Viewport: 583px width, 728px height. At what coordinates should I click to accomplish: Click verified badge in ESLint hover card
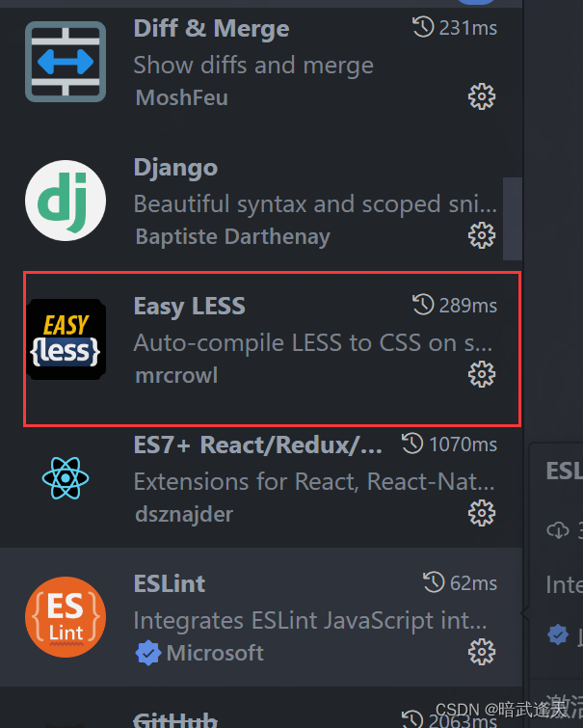point(558,634)
